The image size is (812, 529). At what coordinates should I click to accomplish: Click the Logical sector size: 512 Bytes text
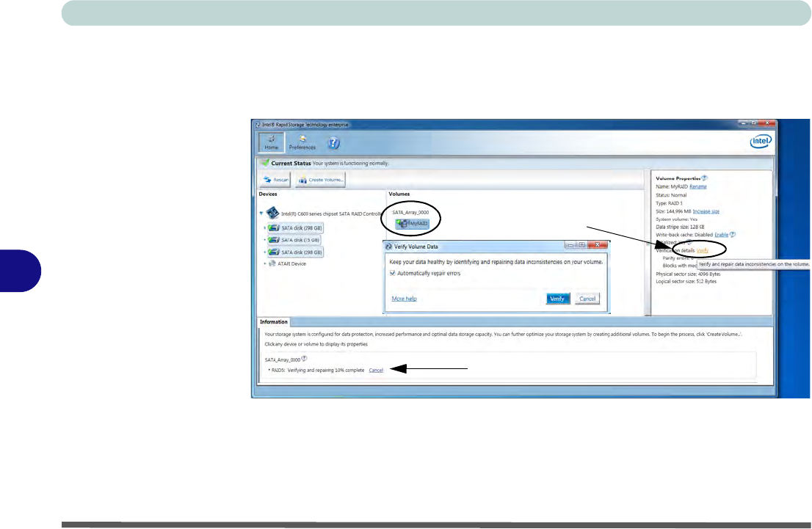pyautogui.click(x=686, y=282)
